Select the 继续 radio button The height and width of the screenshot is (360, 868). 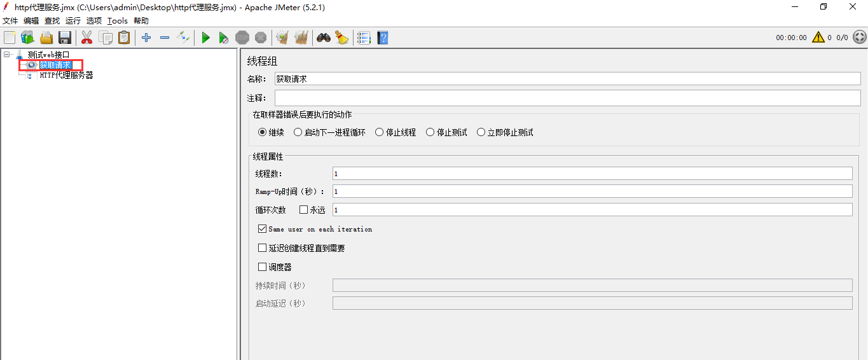pos(262,132)
